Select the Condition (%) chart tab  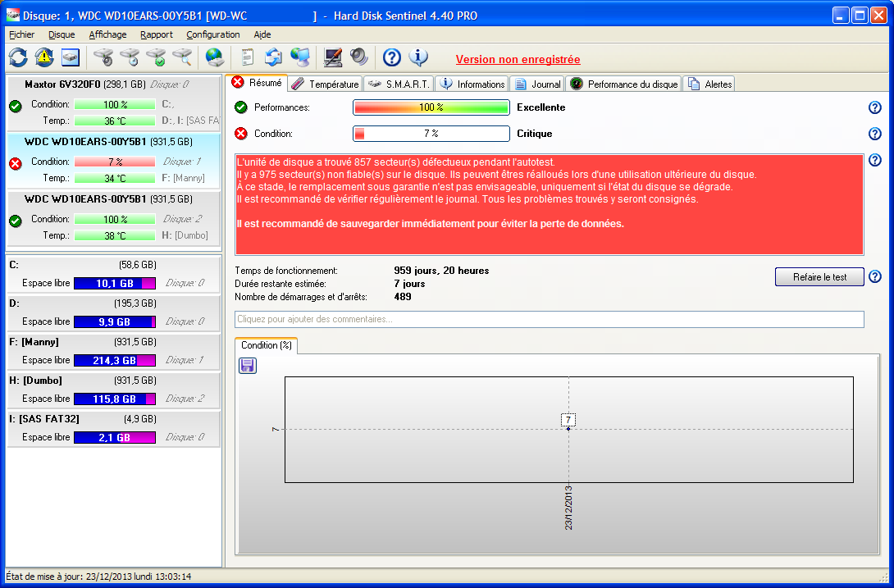click(267, 345)
